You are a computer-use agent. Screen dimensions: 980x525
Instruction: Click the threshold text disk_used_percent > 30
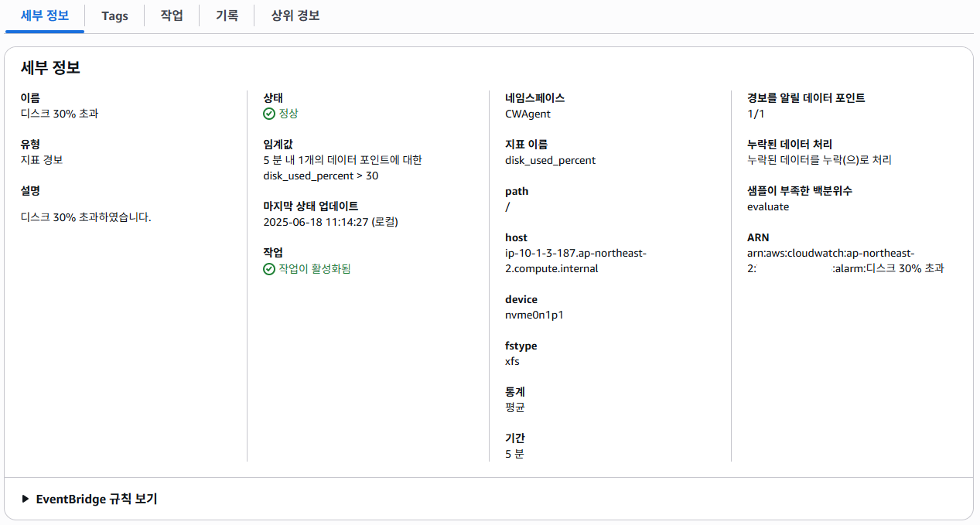click(x=321, y=176)
